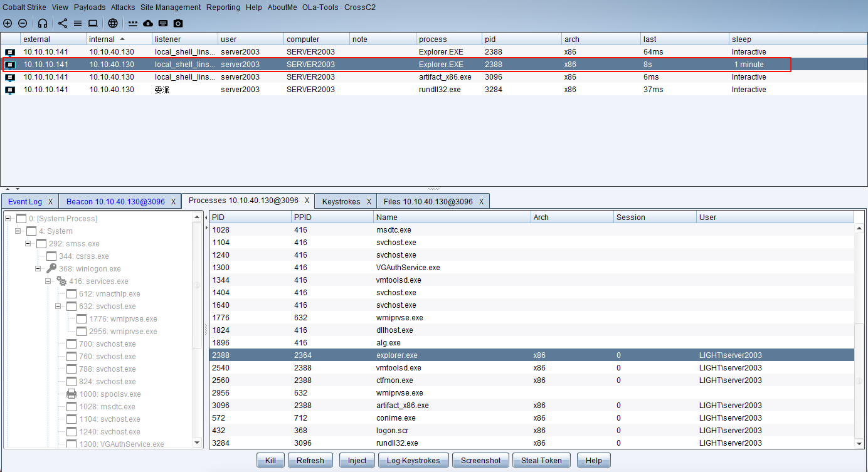Select the VGAuthService.exe process table row
868x472 pixels.
(x=532, y=268)
